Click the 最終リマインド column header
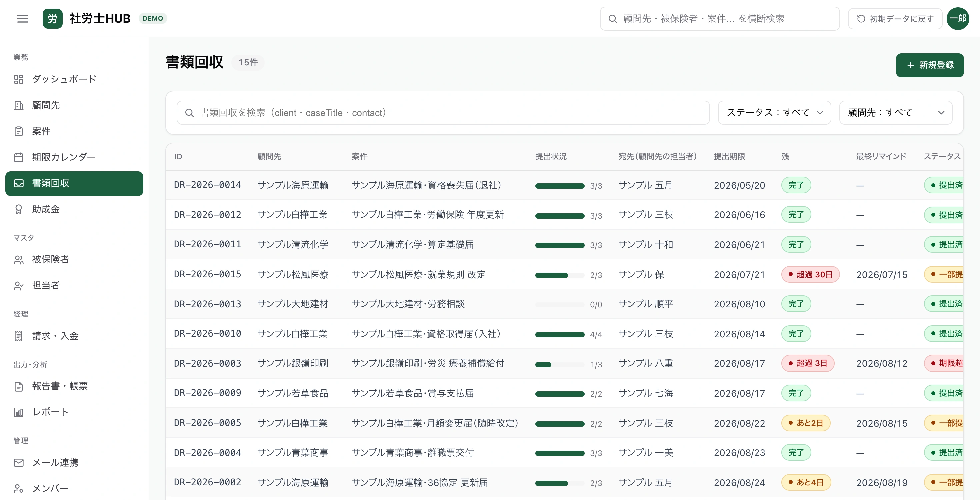 click(881, 156)
